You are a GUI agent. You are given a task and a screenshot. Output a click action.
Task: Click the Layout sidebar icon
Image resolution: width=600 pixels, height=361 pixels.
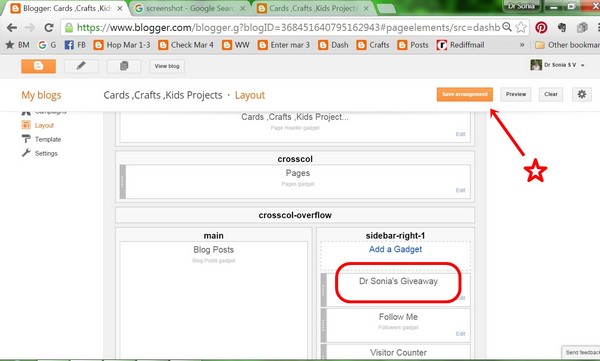coord(26,125)
